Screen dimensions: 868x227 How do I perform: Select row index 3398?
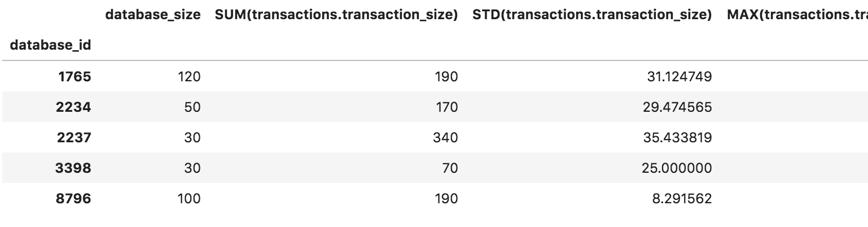(x=73, y=168)
